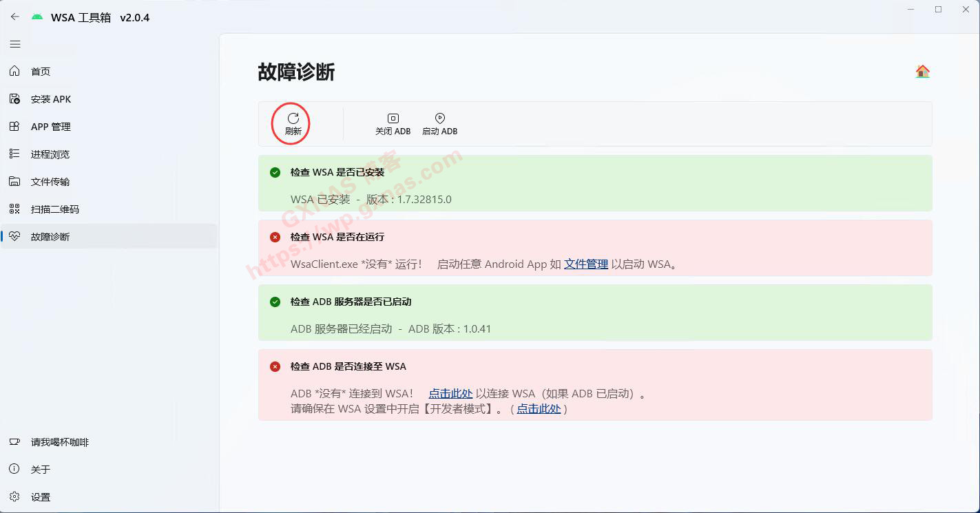Click the 启动 ADB toolbar icon
This screenshot has width=980, height=513.
coord(439,119)
